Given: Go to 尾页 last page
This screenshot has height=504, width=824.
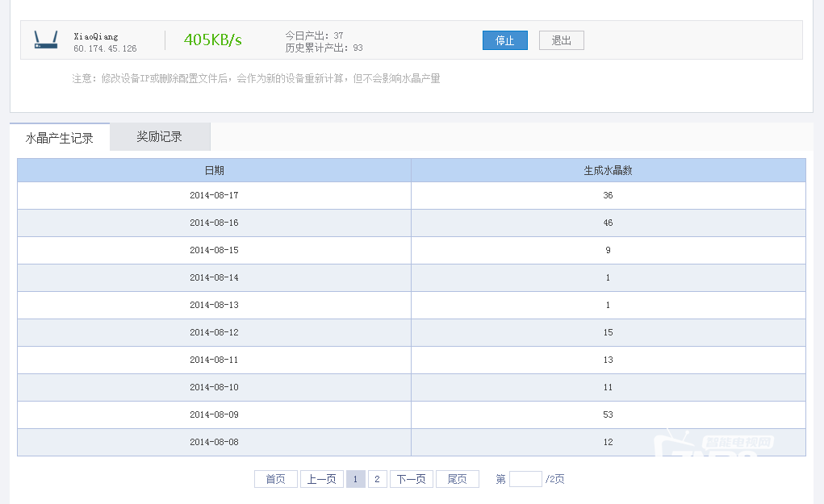Looking at the screenshot, I should point(457,479).
